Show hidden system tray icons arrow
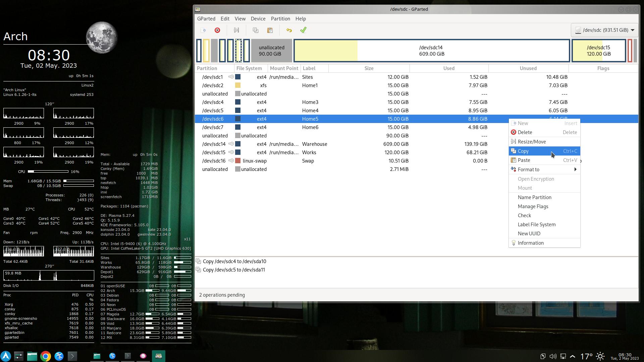The width and height of the screenshot is (644, 362). [573, 356]
